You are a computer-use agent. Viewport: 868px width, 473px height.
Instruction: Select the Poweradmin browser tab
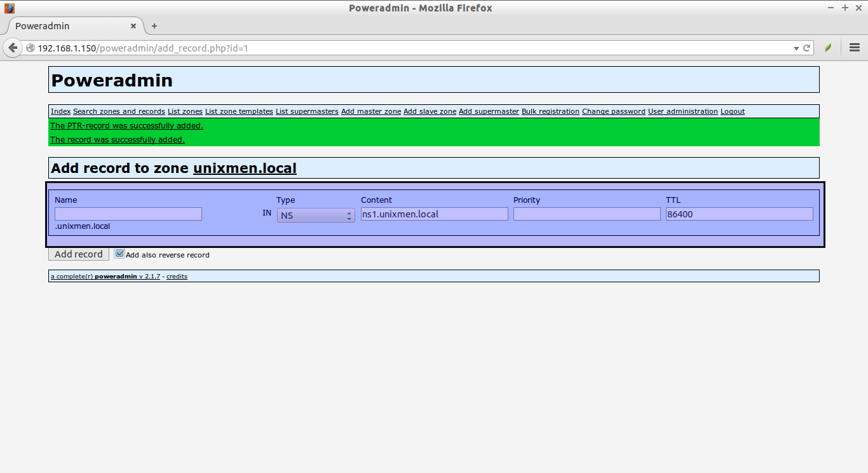75,26
